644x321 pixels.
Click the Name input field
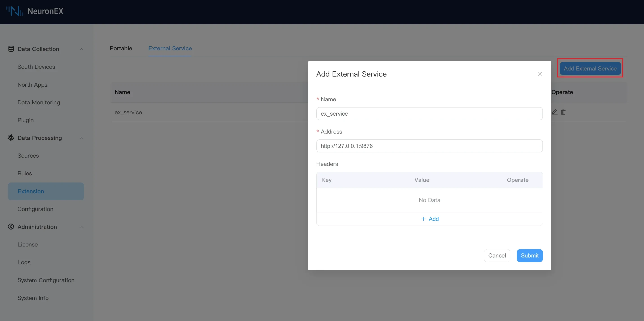(429, 113)
